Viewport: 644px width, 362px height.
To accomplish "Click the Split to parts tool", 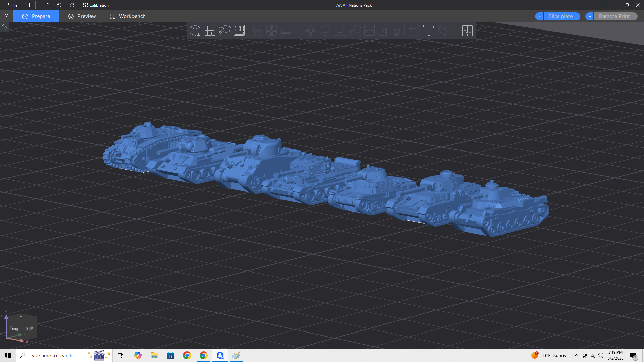I will pyautogui.click(x=271, y=31).
